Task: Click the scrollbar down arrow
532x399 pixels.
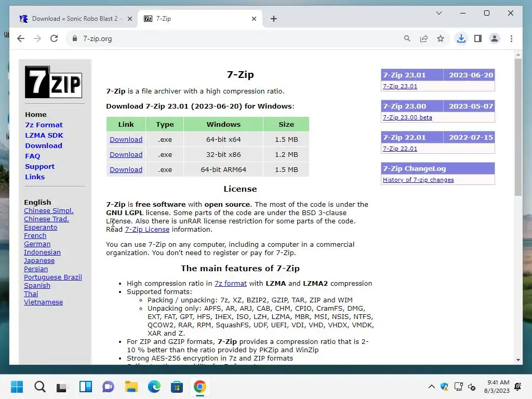Action: [518, 360]
